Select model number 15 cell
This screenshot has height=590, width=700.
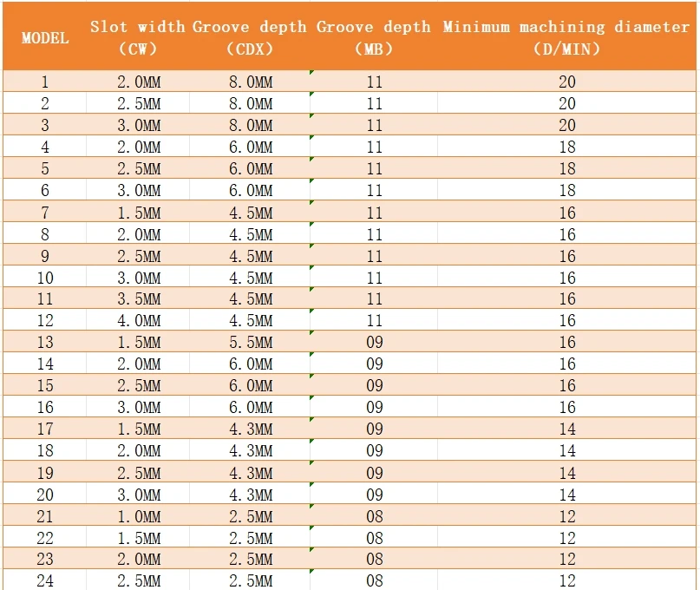(x=45, y=385)
